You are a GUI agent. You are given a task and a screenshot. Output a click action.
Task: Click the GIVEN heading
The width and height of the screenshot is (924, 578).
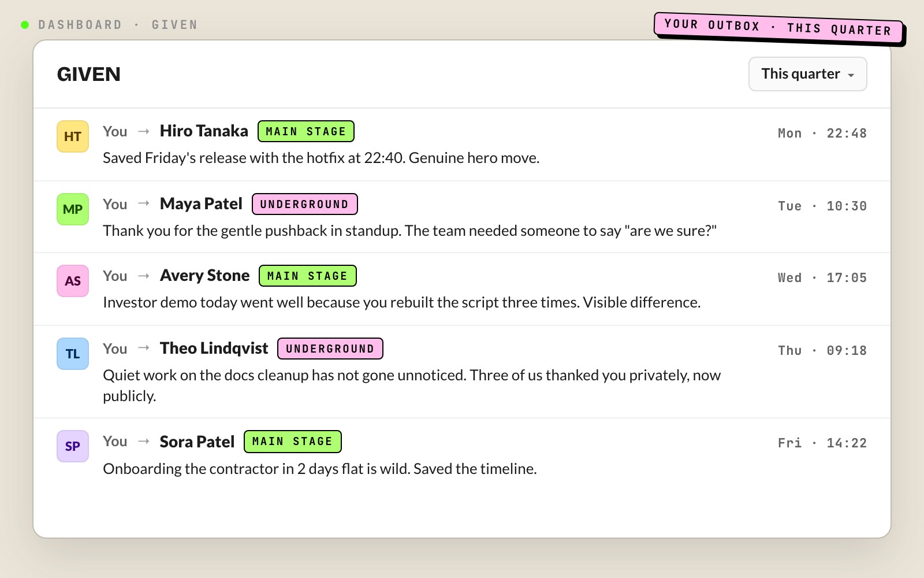[89, 74]
